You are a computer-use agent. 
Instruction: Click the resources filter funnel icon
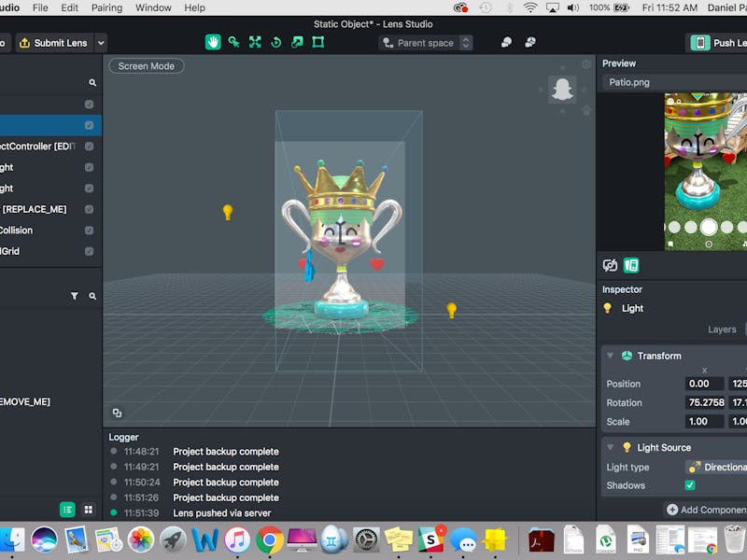75,296
